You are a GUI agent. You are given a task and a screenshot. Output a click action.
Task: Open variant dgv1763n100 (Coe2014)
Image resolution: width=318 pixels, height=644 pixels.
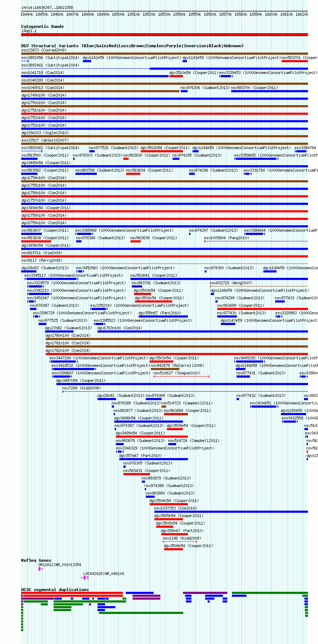tap(120, 328)
